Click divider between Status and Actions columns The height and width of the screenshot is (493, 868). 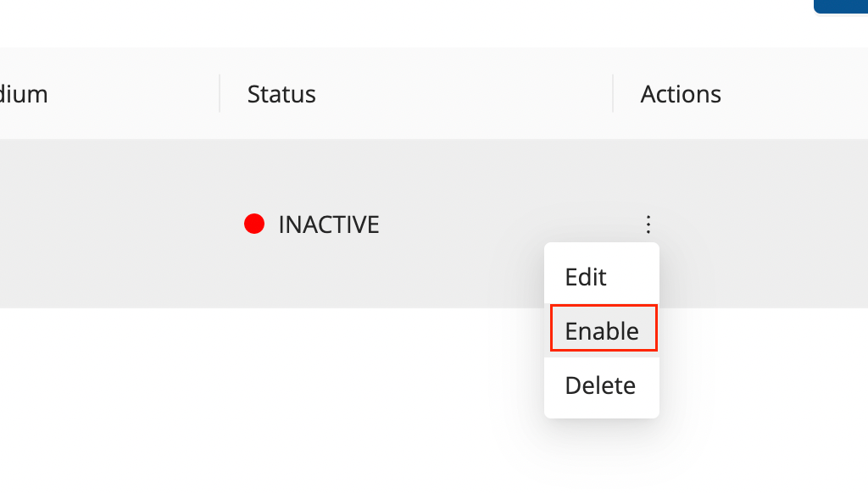[x=613, y=93]
